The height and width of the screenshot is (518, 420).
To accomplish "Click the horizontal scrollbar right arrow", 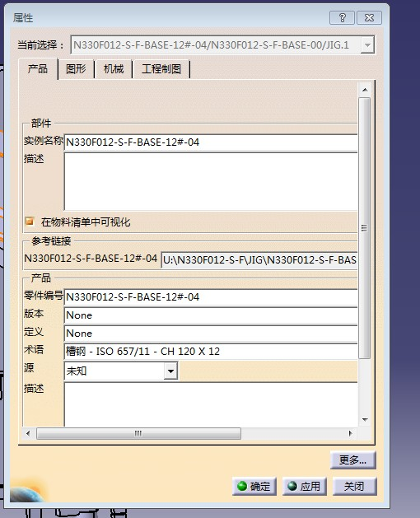I will point(350,433).
